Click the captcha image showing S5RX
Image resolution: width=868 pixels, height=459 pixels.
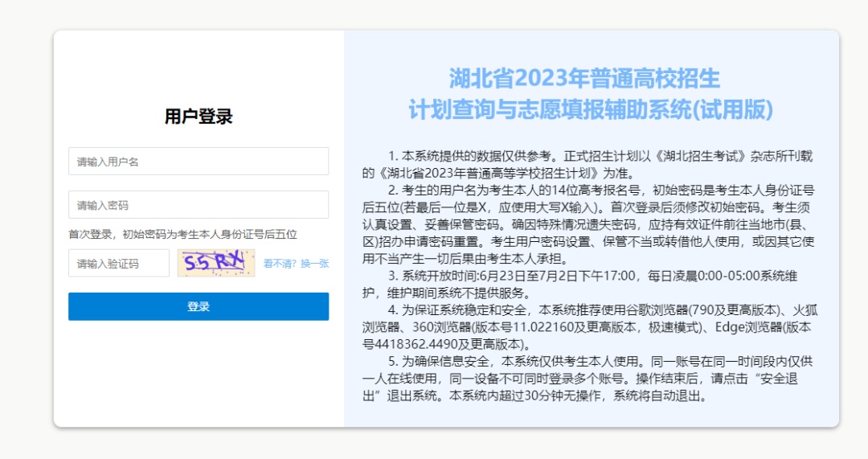216,263
